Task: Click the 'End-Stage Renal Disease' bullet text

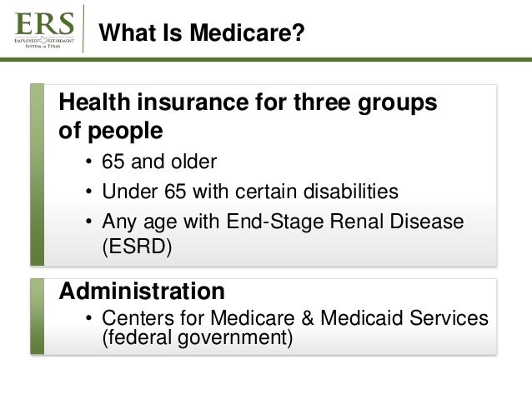Action: coord(345,222)
